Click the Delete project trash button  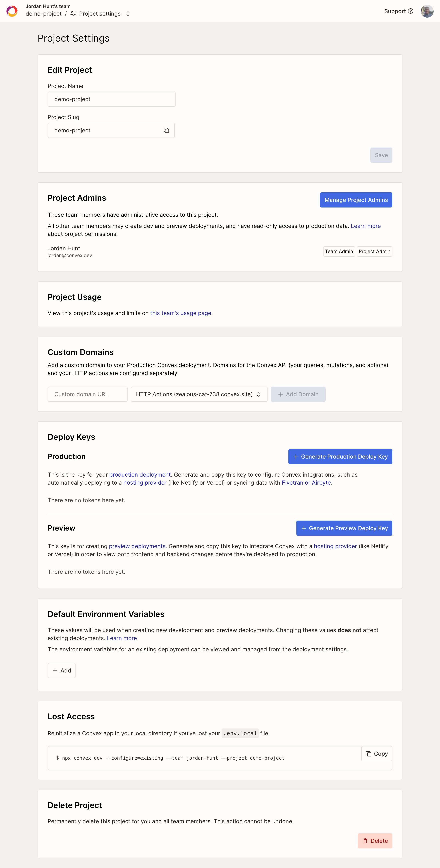[375, 841]
